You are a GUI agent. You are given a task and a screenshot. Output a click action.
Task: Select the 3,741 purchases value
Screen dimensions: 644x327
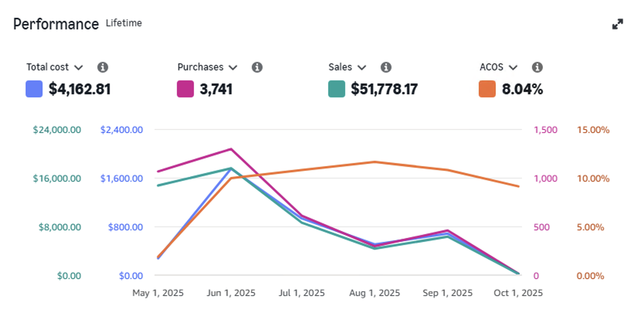coord(216,89)
